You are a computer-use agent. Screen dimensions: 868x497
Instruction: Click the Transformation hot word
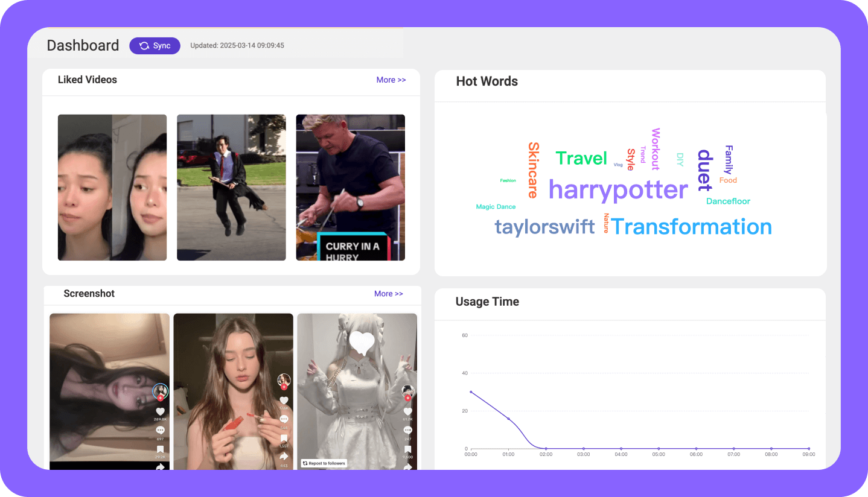[691, 227]
